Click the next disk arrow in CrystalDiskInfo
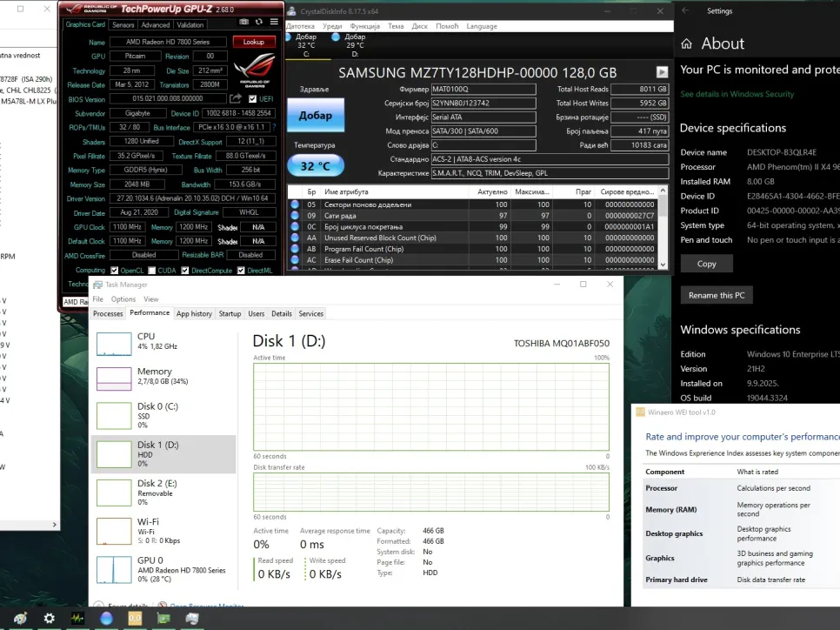The width and height of the screenshot is (840, 630). (662, 72)
